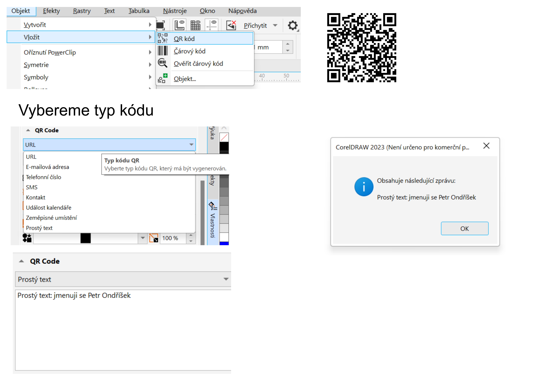Click the orange scaling icon beside 100 %

[x=154, y=238]
